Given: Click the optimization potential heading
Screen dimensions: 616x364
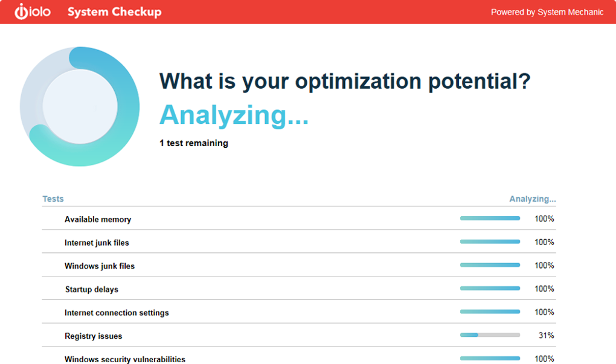Looking at the screenshot, I should click(344, 81).
